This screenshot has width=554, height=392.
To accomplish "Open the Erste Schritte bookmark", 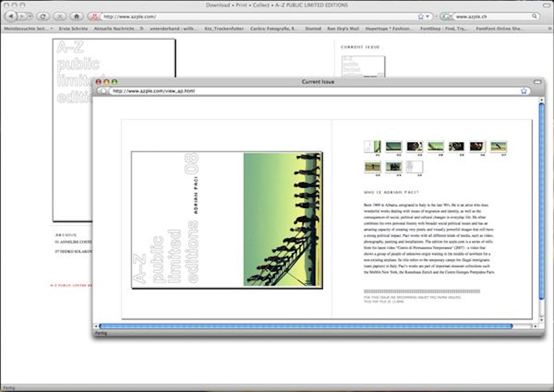I will 73,29.
